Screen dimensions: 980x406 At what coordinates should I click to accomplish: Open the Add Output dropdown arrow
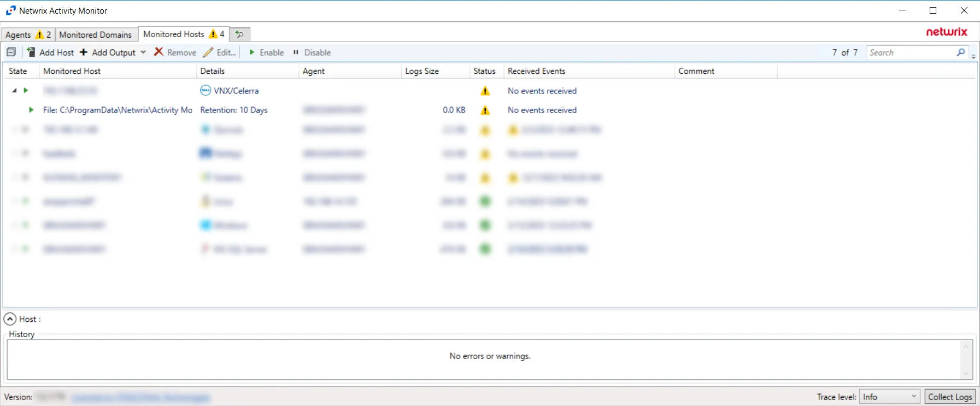143,52
